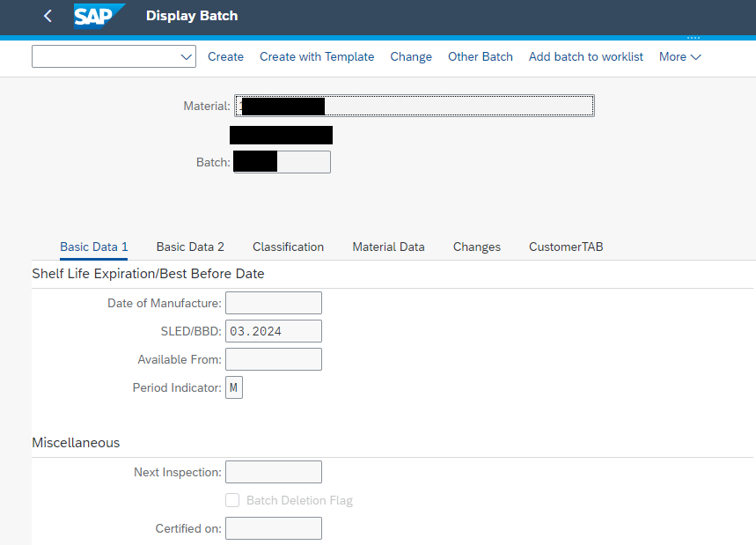Click the Period Indicator field

(x=233, y=387)
